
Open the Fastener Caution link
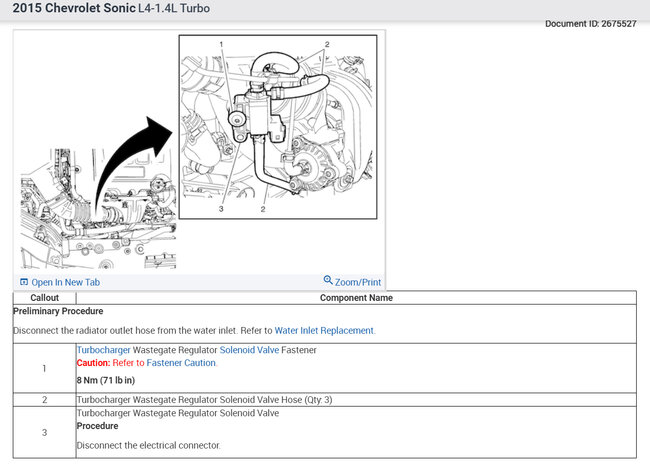coord(181,363)
